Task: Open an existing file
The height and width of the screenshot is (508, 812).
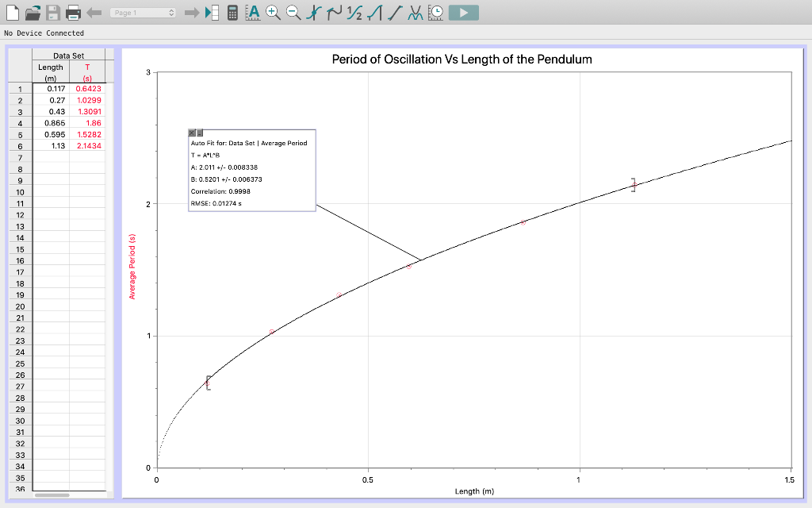Action: 31,12
